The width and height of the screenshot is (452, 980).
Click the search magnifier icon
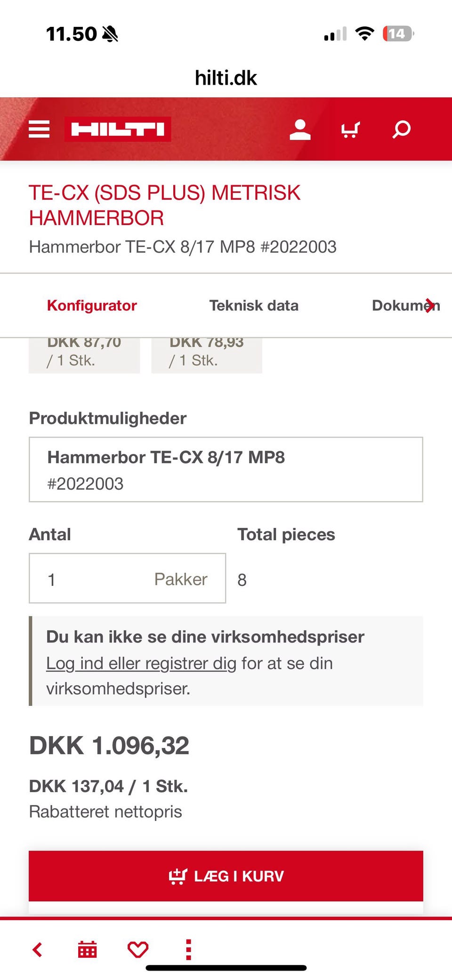point(401,130)
